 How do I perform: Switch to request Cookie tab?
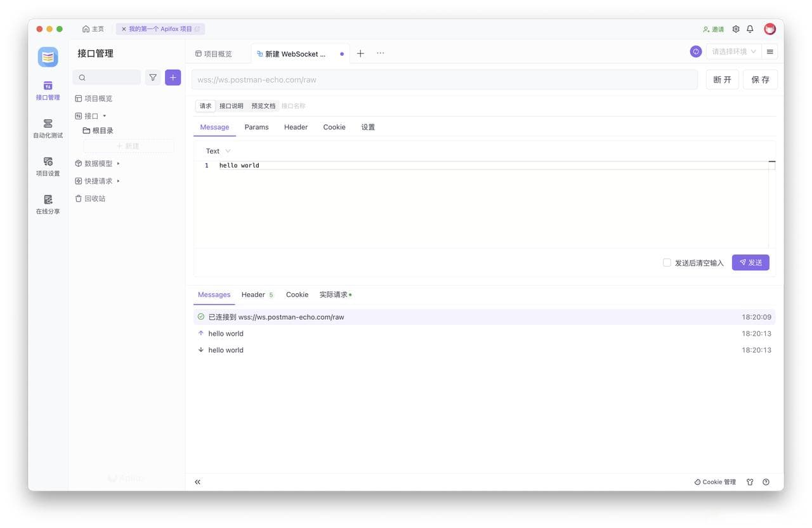point(334,127)
